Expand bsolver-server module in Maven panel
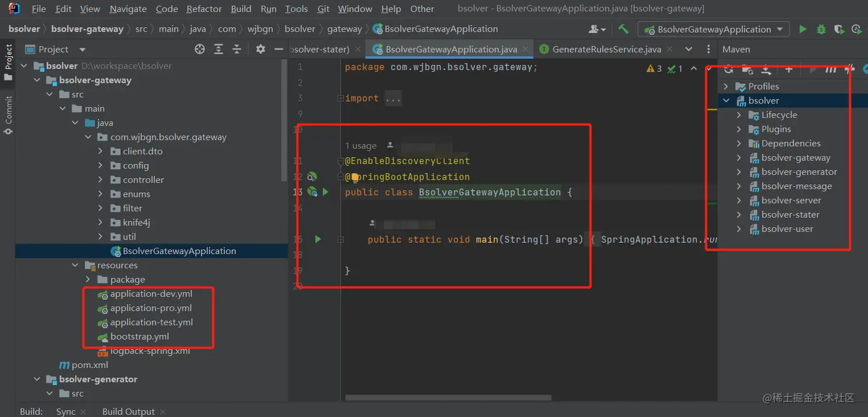This screenshot has width=868, height=417. click(739, 200)
